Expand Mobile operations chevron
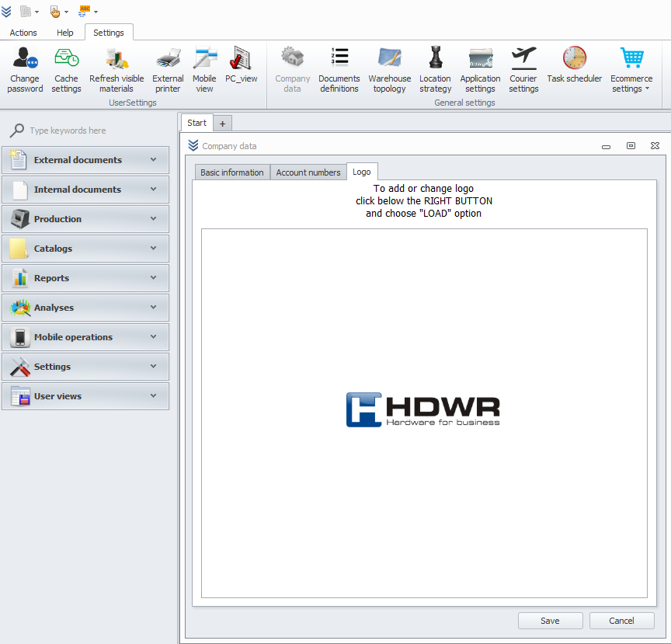Viewport: 671px width, 644px height. [x=153, y=337]
